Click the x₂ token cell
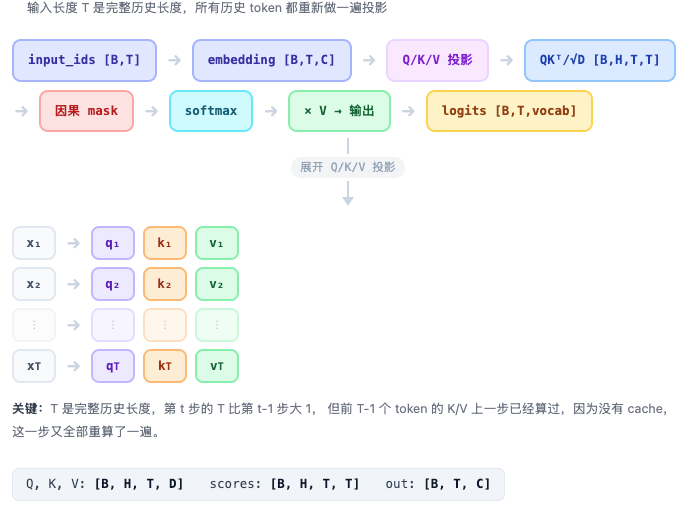Image resolution: width=696 pixels, height=513 pixels. [34, 284]
